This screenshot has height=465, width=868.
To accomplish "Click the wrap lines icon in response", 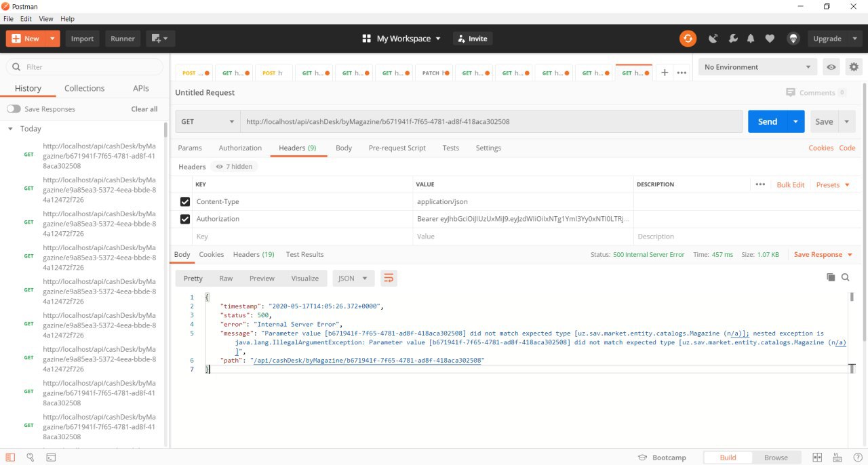I will pyautogui.click(x=389, y=278).
